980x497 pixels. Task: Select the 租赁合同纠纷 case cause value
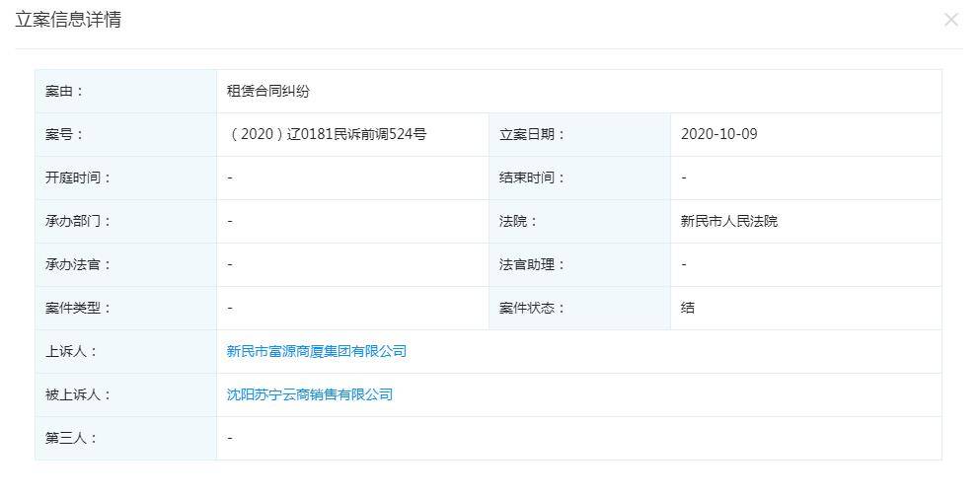[x=267, y=91]
